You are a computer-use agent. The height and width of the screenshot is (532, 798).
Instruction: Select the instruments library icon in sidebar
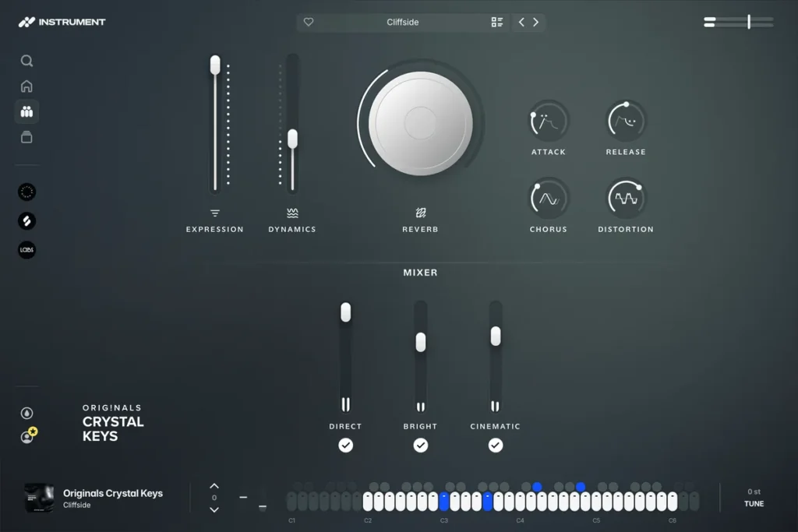pyautogui.click(x=26, y=111)
